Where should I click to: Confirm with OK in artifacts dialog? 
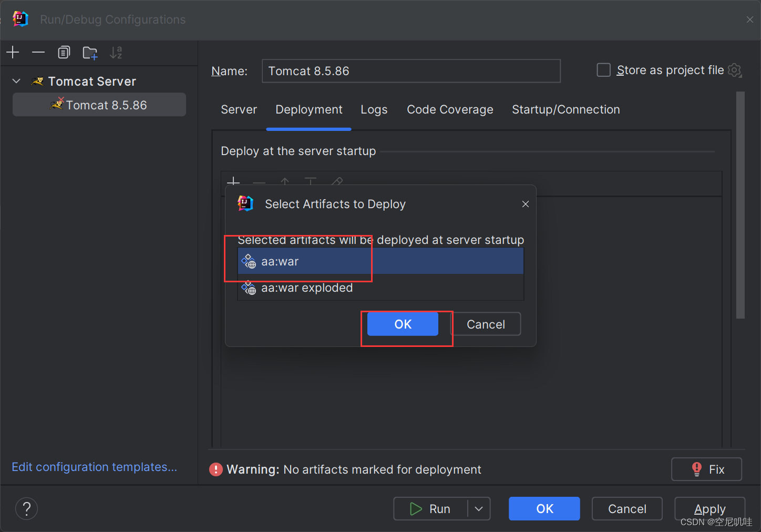click(403, 324)
